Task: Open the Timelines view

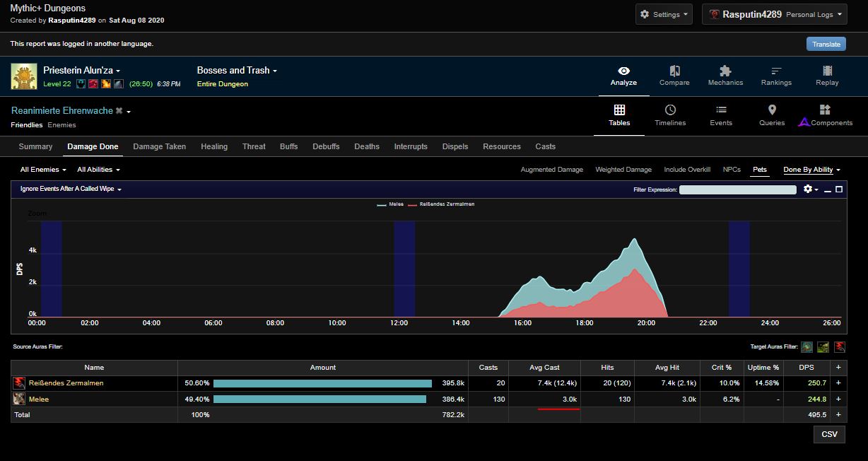Action: [x=670, y=116]
